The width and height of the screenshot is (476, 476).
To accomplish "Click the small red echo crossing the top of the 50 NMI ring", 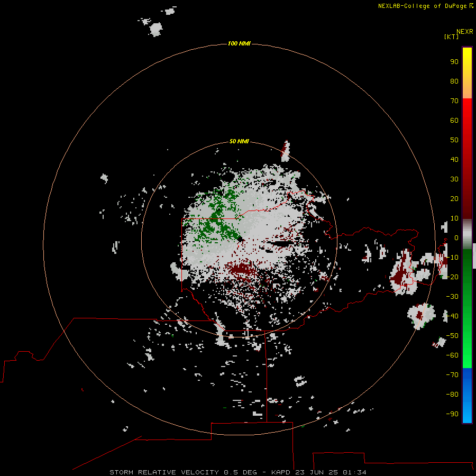I will (x=285, y=151).
